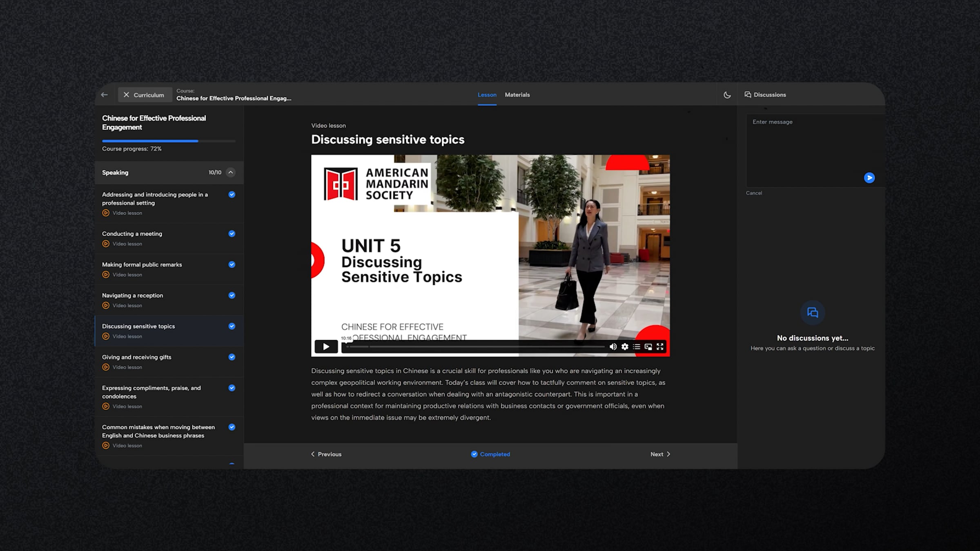Close the Curriculum panel with the X icon

126,95
